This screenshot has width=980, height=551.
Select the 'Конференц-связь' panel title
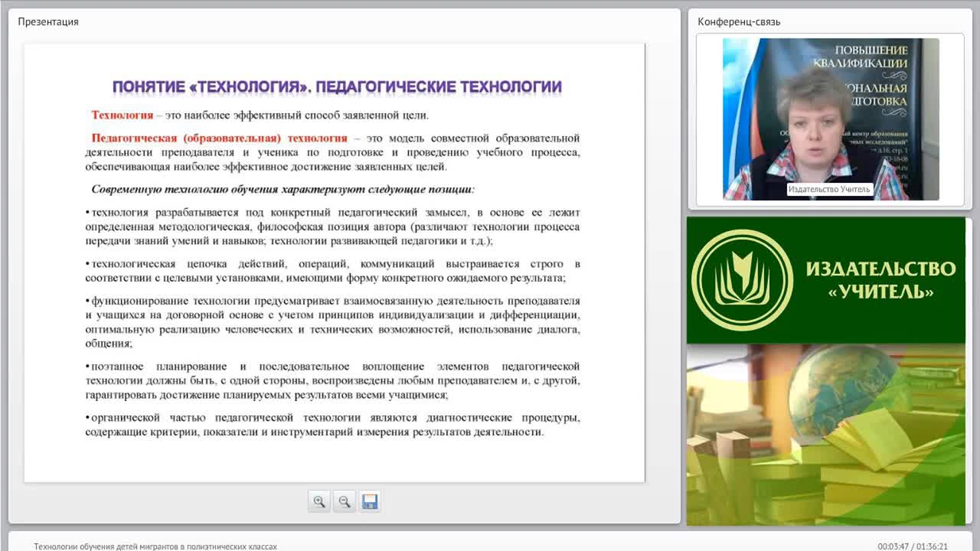coord(739,21)
